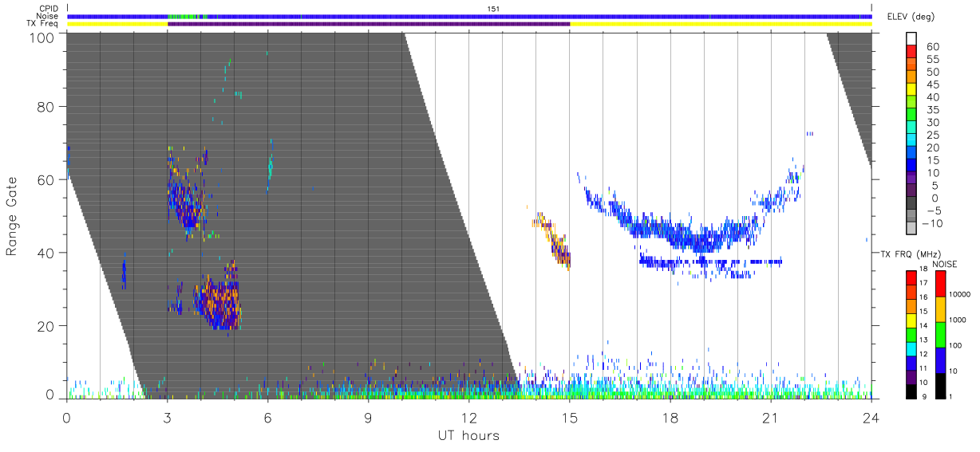The height and width of the screenshot is (452, 980).
Task: Click the 35 tick on the ELEV colorbar
Action: [932, 110]
